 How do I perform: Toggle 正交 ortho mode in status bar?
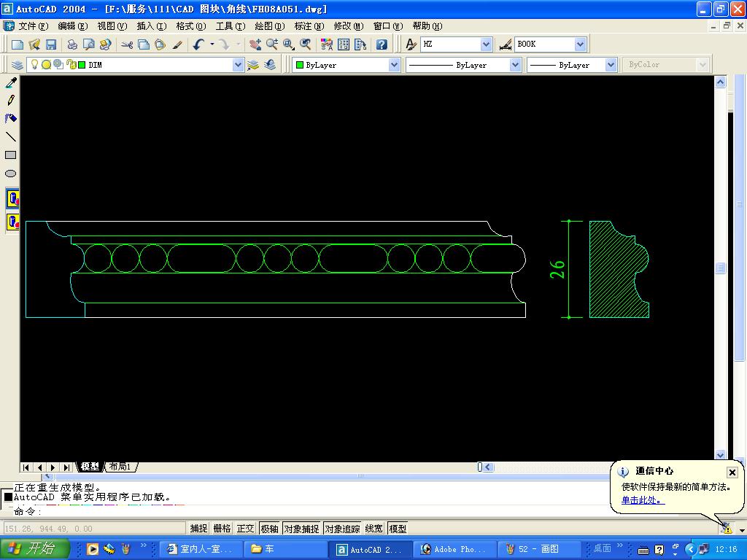(x=245, y=529)
